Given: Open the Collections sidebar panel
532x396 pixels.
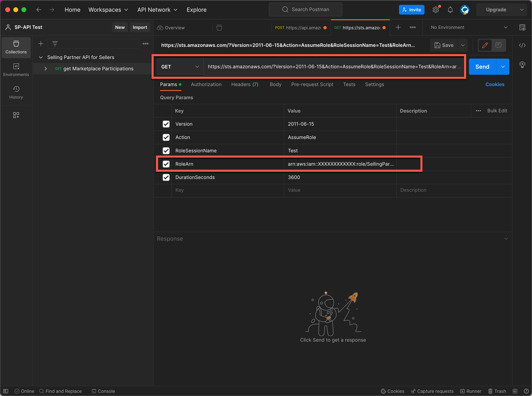Looking at the screenshot, I should [x=16, y=47].
